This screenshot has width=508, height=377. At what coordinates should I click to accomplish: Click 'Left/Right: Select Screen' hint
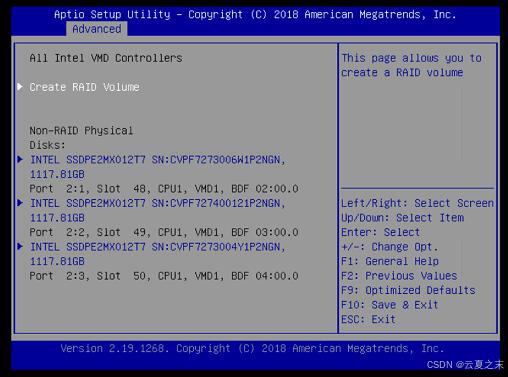417,203
